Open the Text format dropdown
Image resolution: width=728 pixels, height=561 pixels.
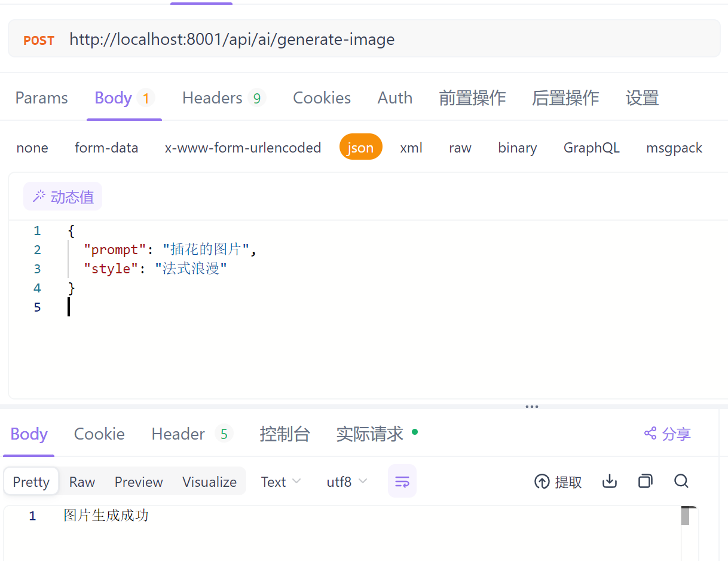pyautogui.click(x=280, y=481)
